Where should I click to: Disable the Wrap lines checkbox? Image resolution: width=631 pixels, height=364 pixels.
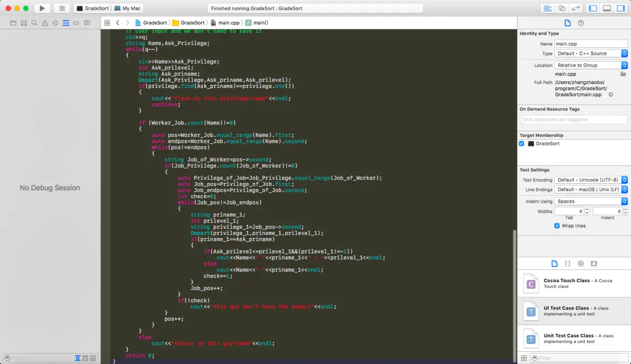point(557,226)
